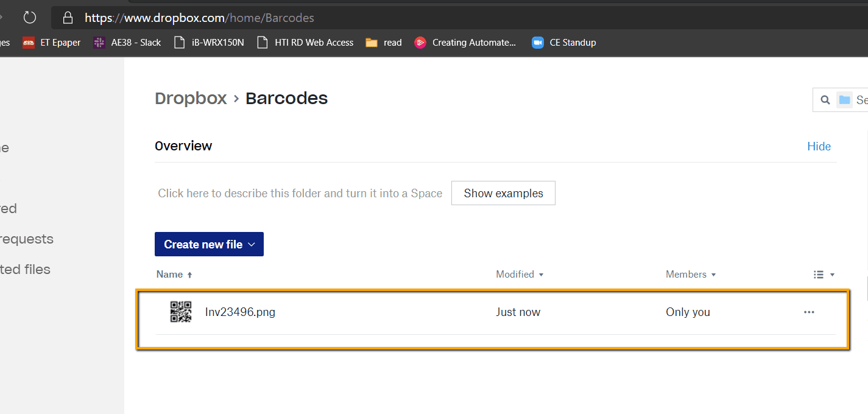Click the Dropbox breadcrumb link
The height and width of the screenshot is (414, 868).
point(191,97)
